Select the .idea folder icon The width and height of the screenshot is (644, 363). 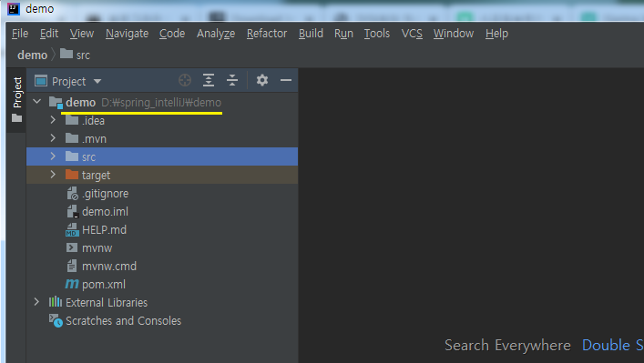point(72,120)
